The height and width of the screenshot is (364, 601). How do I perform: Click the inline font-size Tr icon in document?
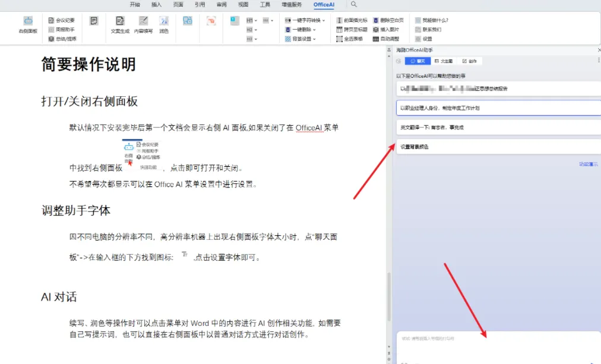[x=184, y=254]
